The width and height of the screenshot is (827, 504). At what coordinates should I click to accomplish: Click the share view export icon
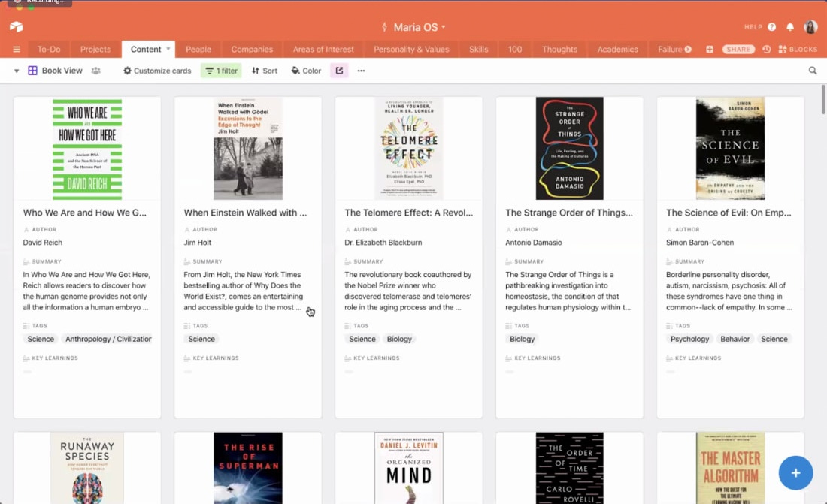tap(339, 71)
